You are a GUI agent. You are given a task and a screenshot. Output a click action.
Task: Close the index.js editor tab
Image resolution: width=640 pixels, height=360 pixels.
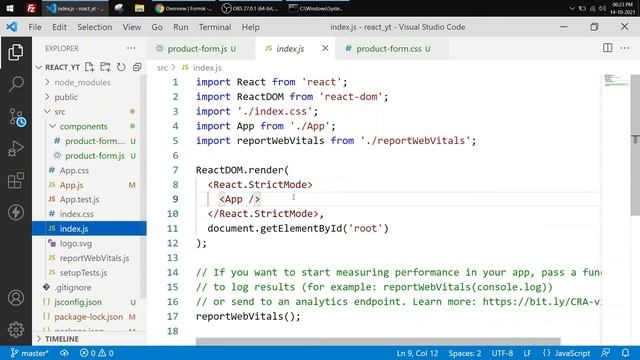[325, 48]
